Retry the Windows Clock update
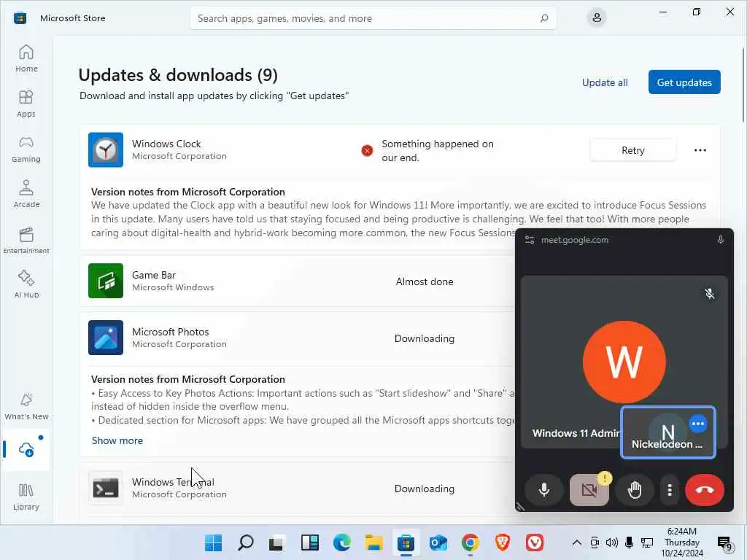 click(632, 150)
